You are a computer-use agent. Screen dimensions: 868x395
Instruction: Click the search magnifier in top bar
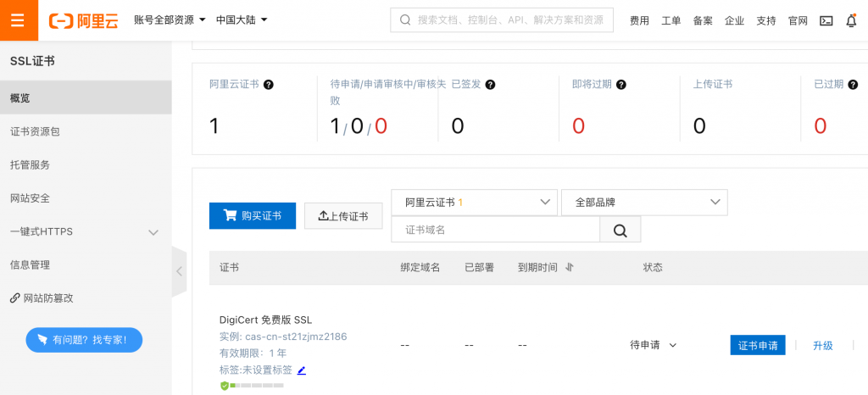click(x=405, y=20)
